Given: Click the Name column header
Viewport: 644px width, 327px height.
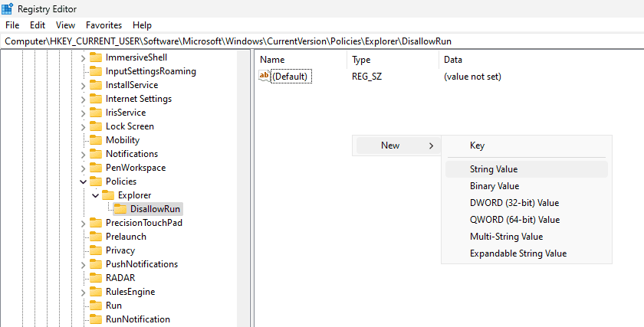Looking at the screenshot, I should coord(272,60).
